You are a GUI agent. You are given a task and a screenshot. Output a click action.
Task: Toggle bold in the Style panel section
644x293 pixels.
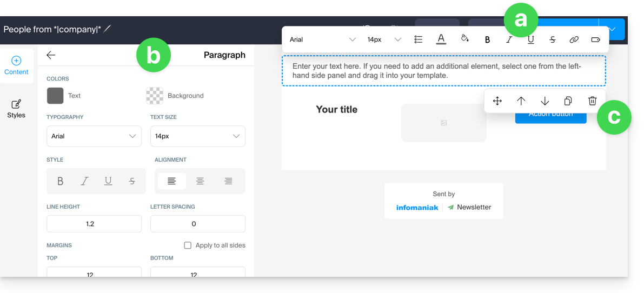point(61,181)
